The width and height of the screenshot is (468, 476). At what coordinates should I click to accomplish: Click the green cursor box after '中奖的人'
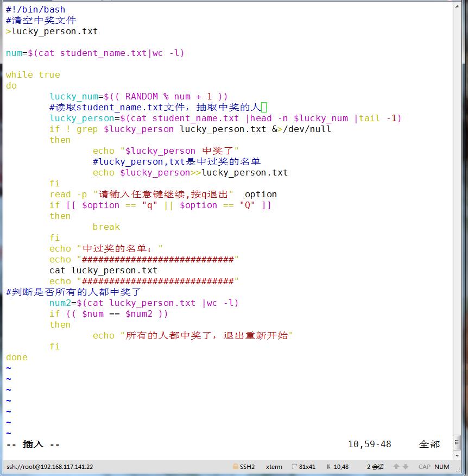click(x=264, y=107)
